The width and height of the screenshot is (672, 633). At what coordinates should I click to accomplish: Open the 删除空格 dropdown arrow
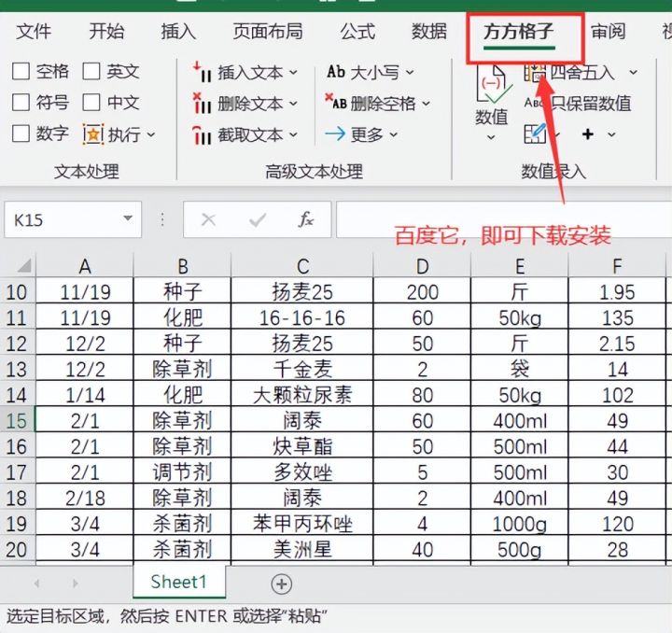426,104
